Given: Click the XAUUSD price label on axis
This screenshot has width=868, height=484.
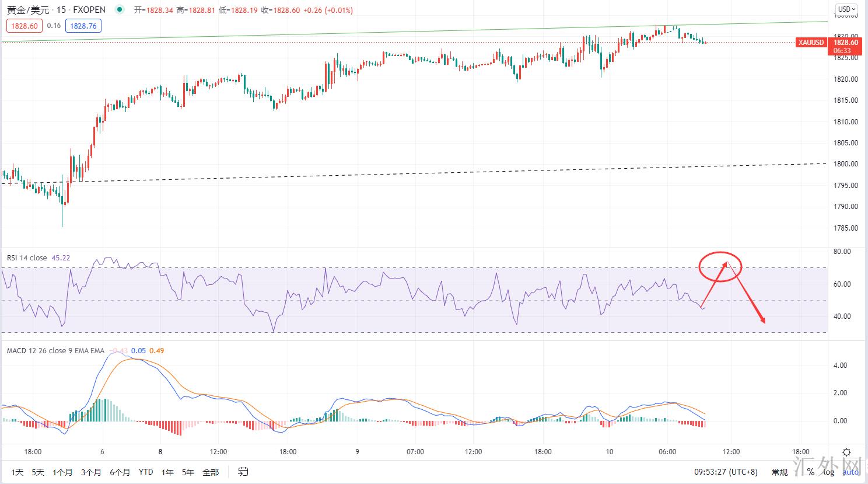Looking at the screenshot, I should (x=811, y=43).
